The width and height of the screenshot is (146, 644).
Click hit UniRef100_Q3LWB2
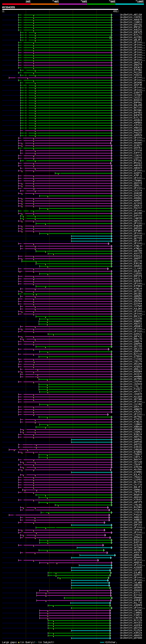131,572
